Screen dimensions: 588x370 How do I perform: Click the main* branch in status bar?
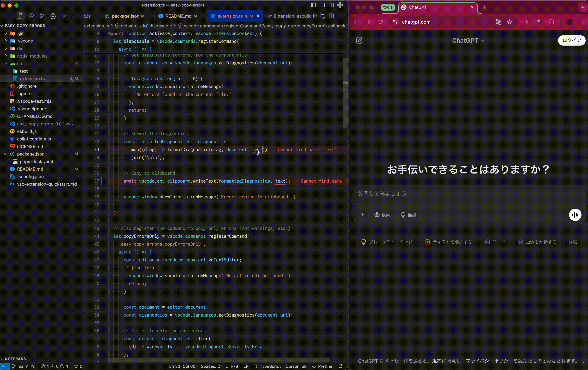[x=21, y=366]
